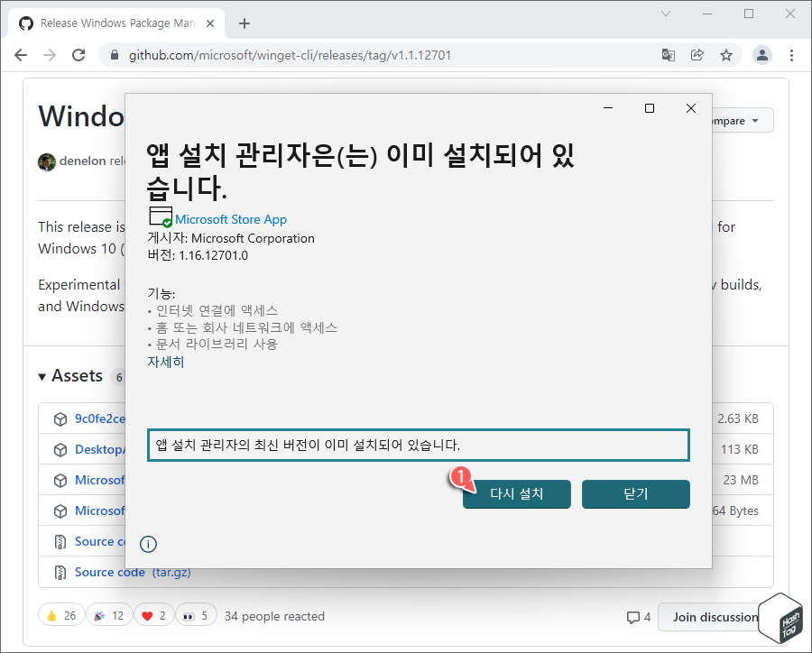Click the 다시 설치 reinstall button
Image resolution: width=812 pixels, height=653 pixels.
pyautogui.click(x=517, y=494)
